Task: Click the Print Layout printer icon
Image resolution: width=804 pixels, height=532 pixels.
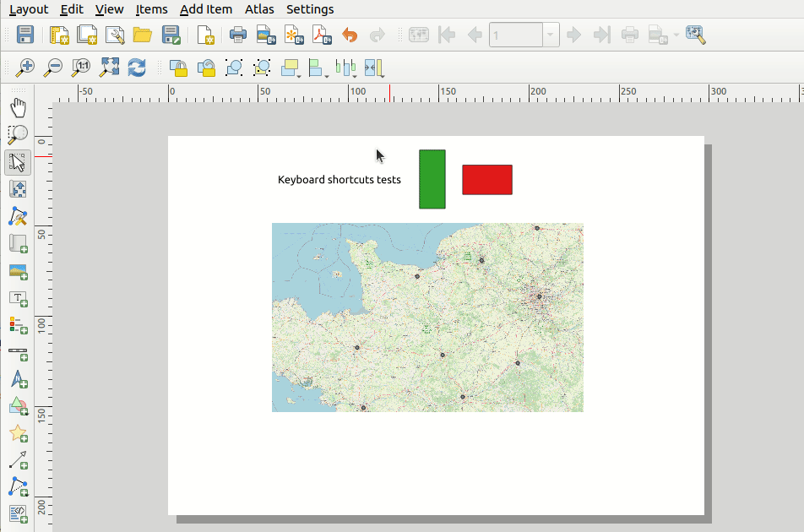Action: click(x=238, y=35)
